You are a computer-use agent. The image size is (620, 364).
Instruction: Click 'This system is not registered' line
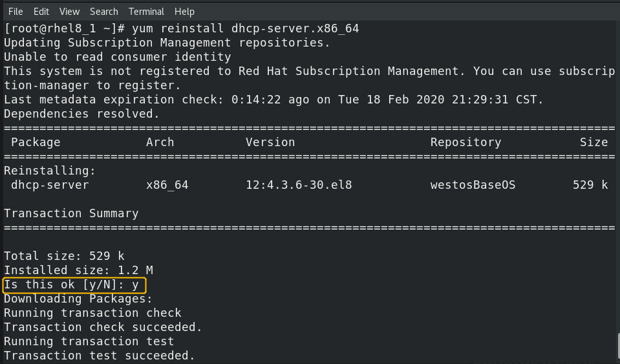click(310, 71)
